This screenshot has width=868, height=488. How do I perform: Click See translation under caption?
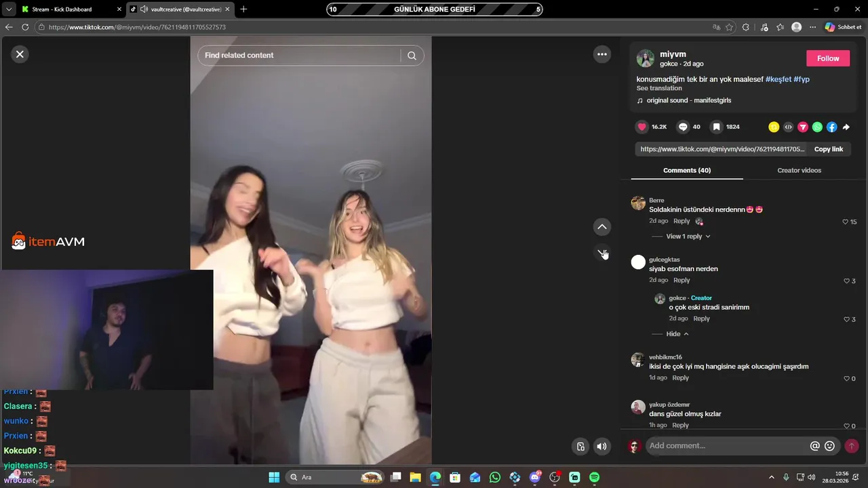tap(659, 88)
